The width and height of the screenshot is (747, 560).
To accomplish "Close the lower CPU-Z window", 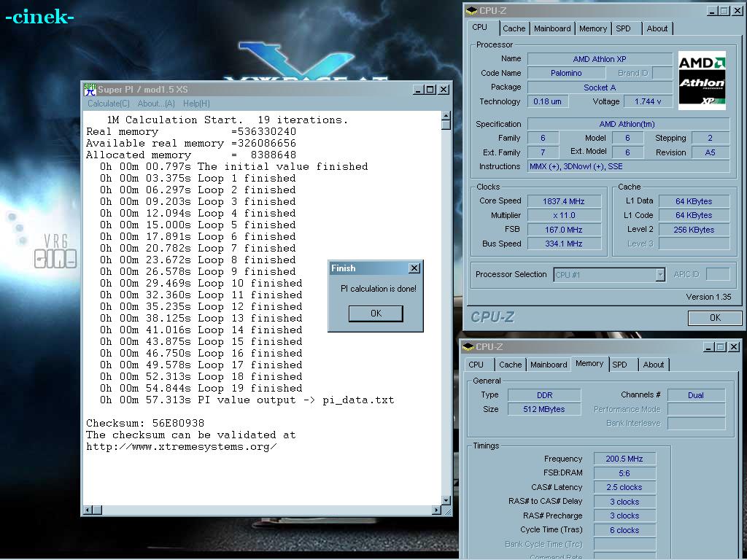I will click(734, 347).
